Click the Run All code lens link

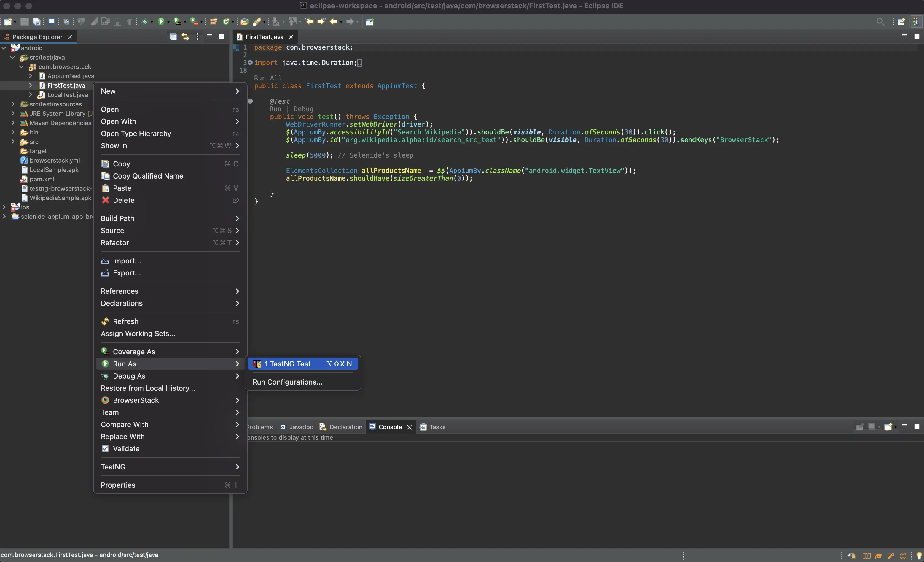[268, 78]
